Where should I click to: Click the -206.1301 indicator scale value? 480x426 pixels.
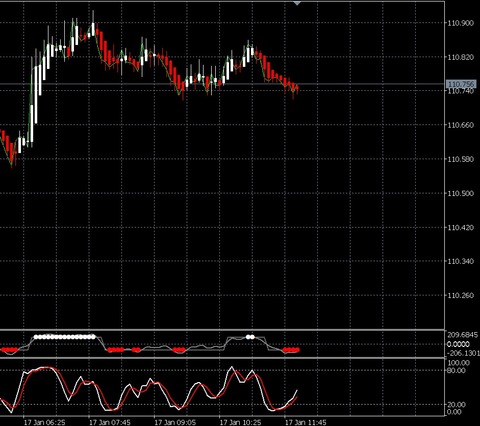[463, 353]
